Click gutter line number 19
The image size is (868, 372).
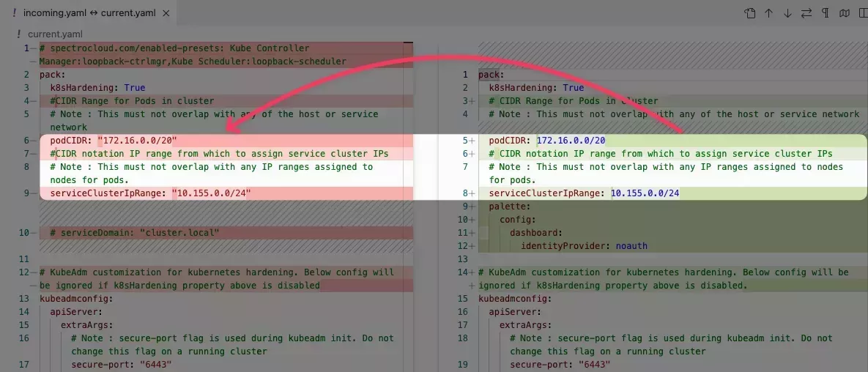pyautogui.click(x=464, y=364)
